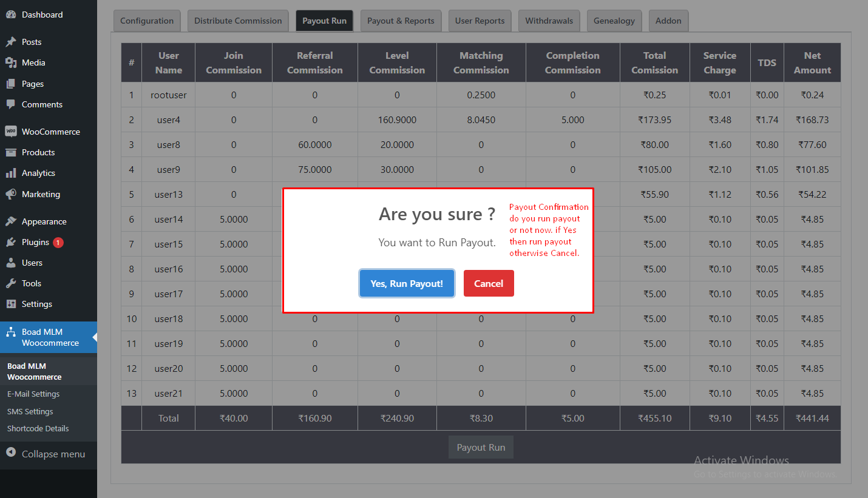Cancel the payout confirmation
Screen dimensions: 868x498
(489, 283)
